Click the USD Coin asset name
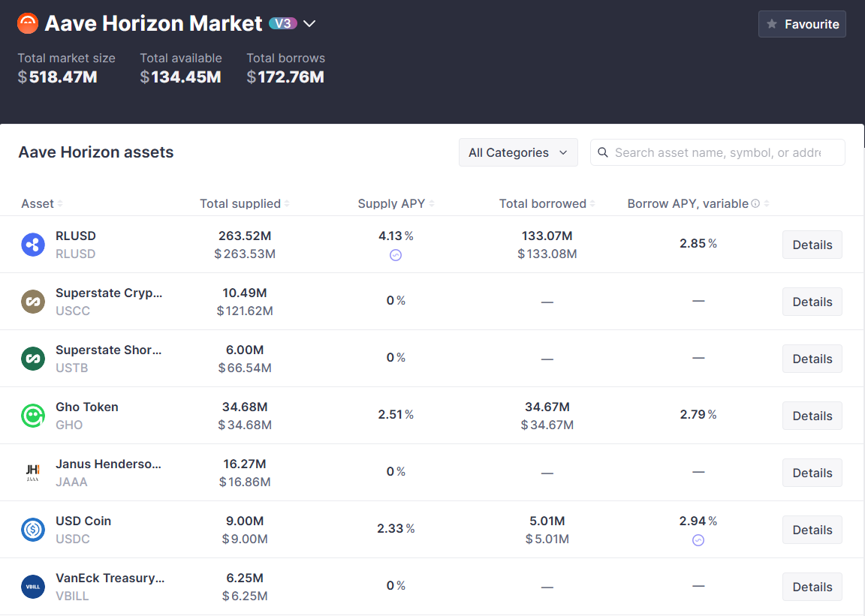The height and width of the screenshot is (616, 865). [83, 521]
